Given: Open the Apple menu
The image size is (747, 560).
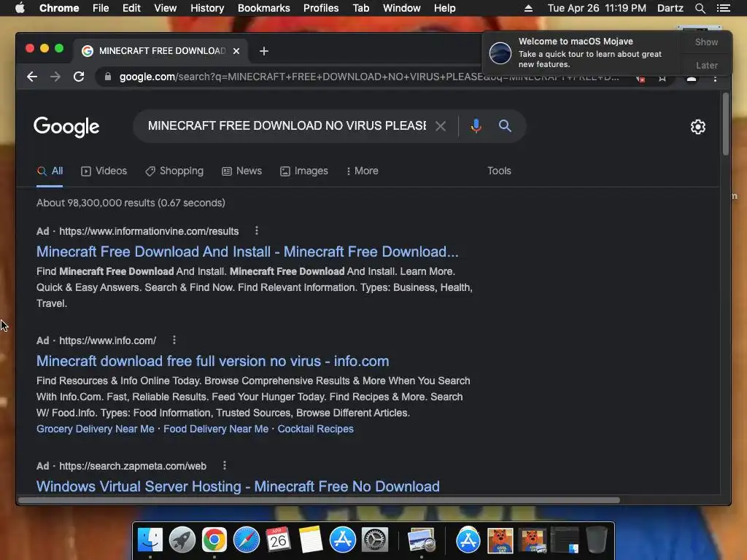Looking at the screenshot, I should click(x=20, y=8).
